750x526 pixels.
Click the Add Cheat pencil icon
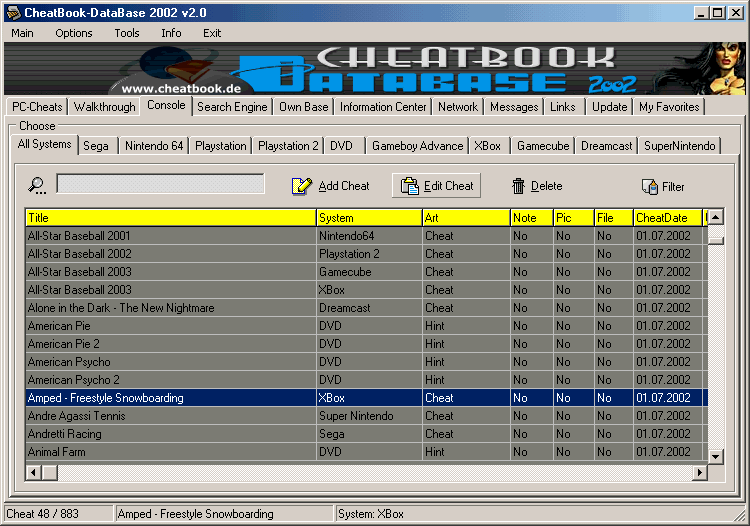point(302,186)
